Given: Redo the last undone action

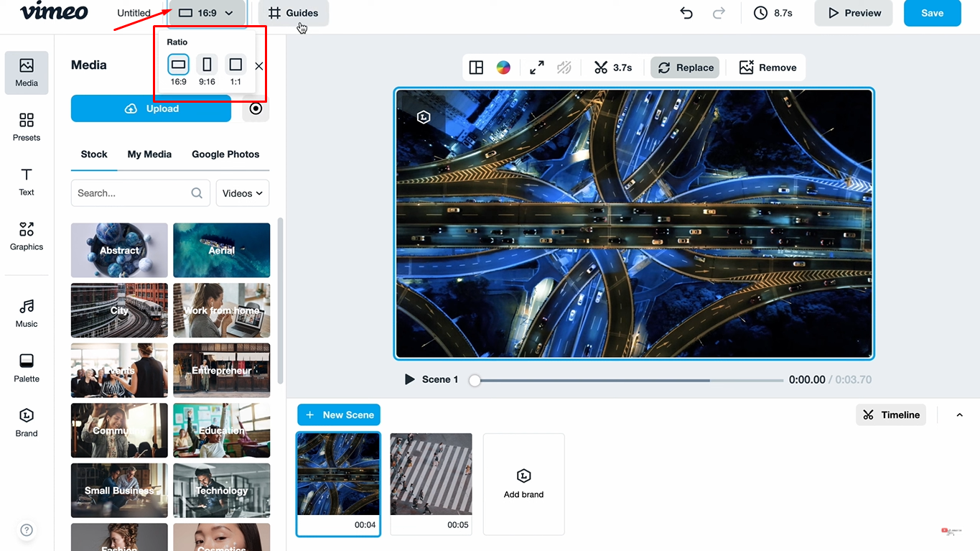Looking at the screenshot, I should (x=719, y=13).
